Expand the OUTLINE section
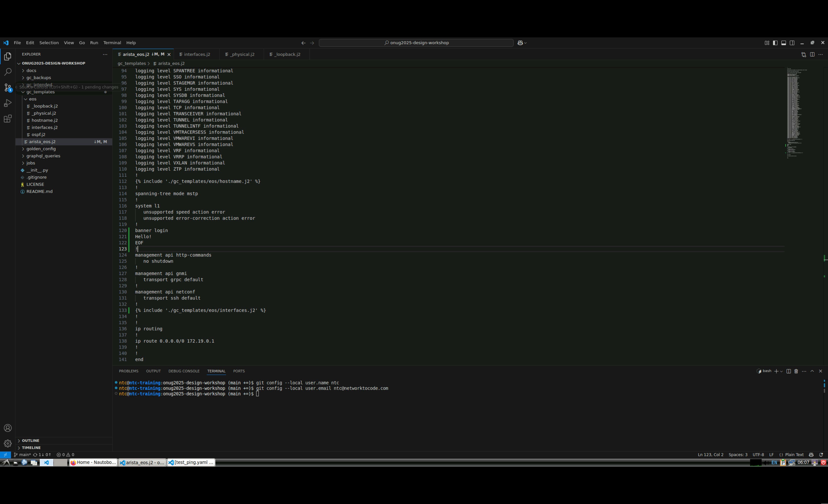The width and height of the screenshot is (828, 504). point(31,440)
